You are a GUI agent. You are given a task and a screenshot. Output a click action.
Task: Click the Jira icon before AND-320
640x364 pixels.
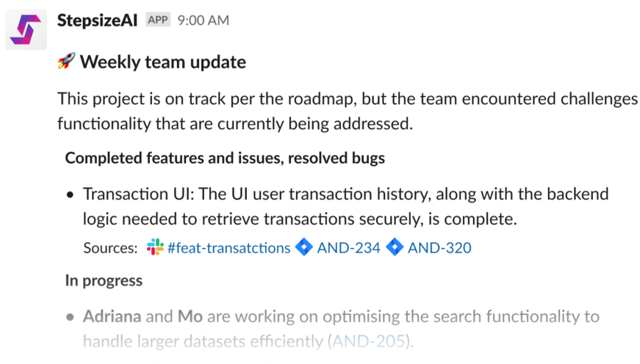(x=395, y=247)
